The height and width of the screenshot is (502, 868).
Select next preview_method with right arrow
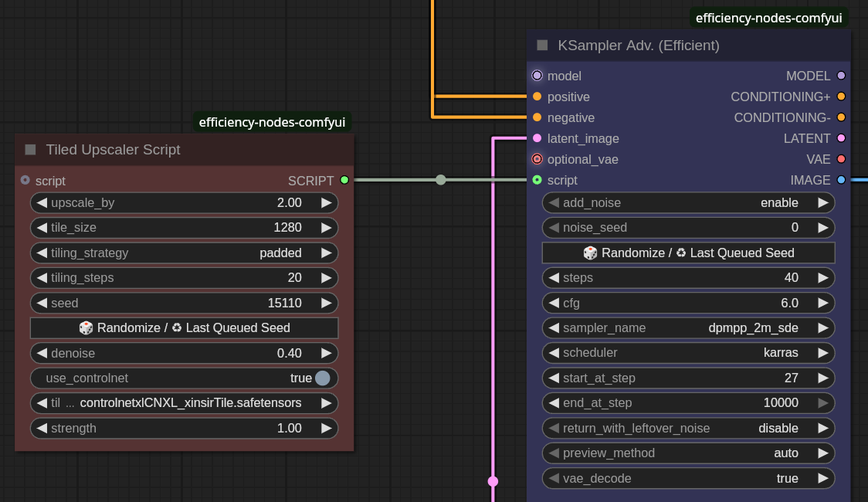[823, 453]
